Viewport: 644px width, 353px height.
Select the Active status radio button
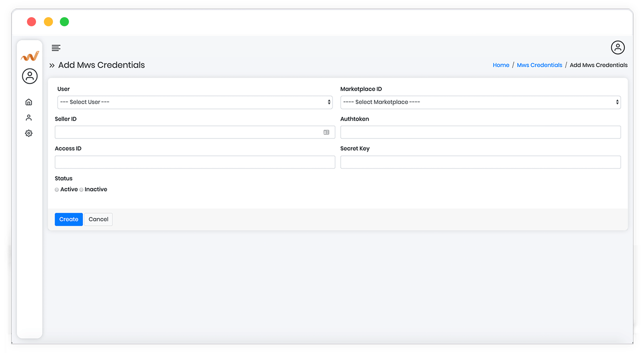[57, 190]
